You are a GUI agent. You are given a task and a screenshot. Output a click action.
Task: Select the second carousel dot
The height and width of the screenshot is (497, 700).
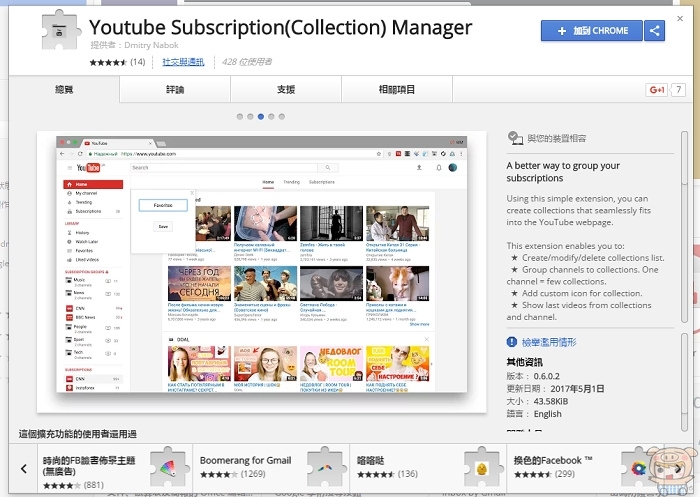click(x=249, y=116)
